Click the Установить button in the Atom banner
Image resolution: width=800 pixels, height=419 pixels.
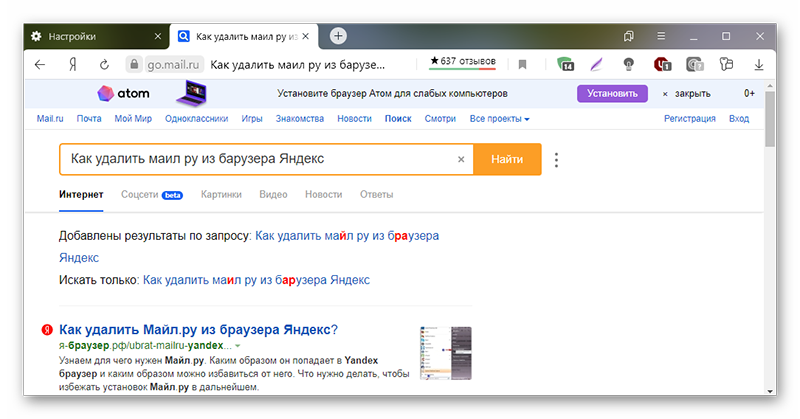point(612,93)
